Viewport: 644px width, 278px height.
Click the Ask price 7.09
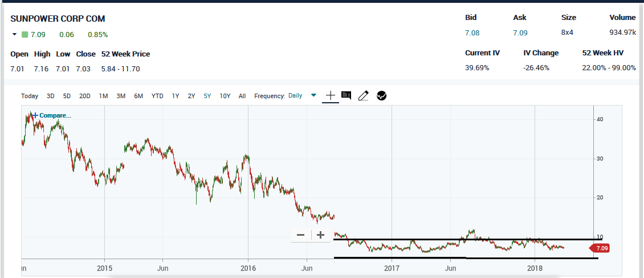520,33
